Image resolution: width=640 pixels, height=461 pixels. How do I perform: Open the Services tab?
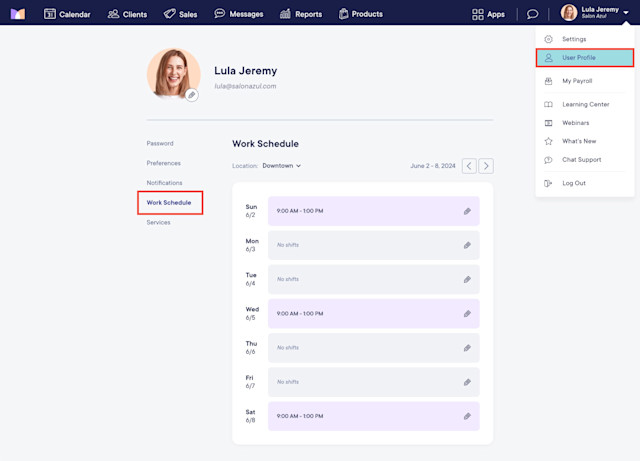(158, 222)
